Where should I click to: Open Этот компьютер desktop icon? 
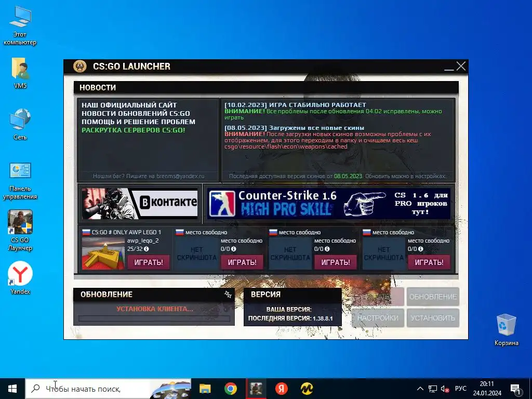[x=20, y=25]
